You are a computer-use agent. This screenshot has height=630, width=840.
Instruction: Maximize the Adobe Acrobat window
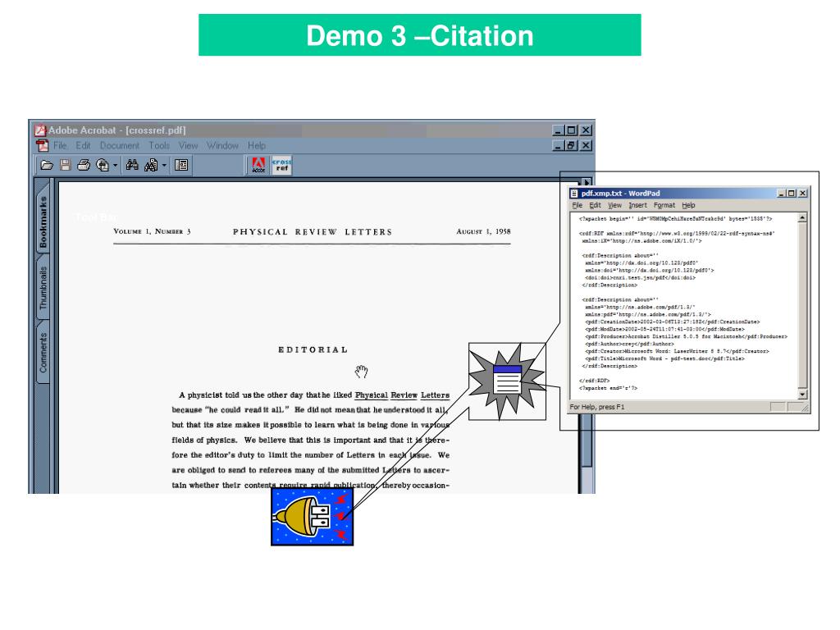pyautogui.click(x=572, y=130)
